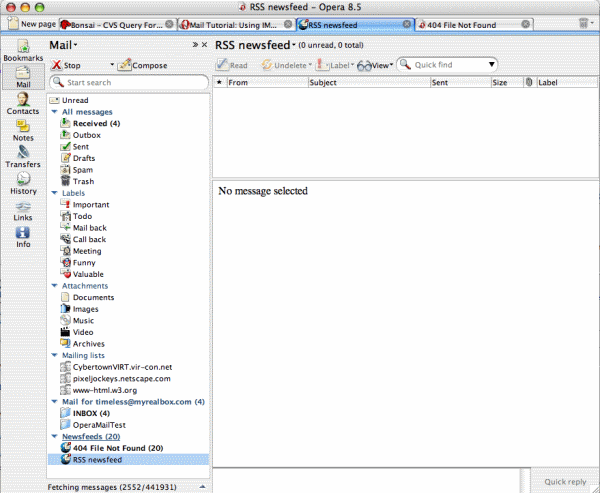Click the Valuable heart icon
Screen dimensions: 600x493
[65, 274]
